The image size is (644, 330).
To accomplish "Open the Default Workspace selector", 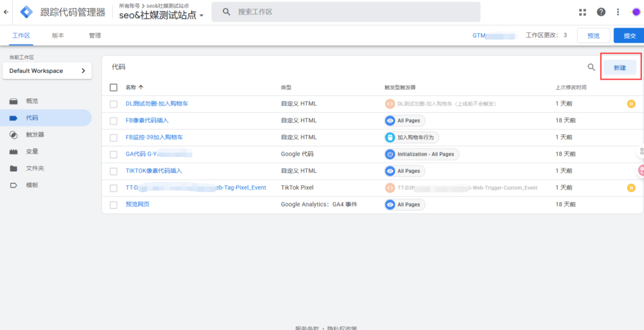I will point(47,71).
